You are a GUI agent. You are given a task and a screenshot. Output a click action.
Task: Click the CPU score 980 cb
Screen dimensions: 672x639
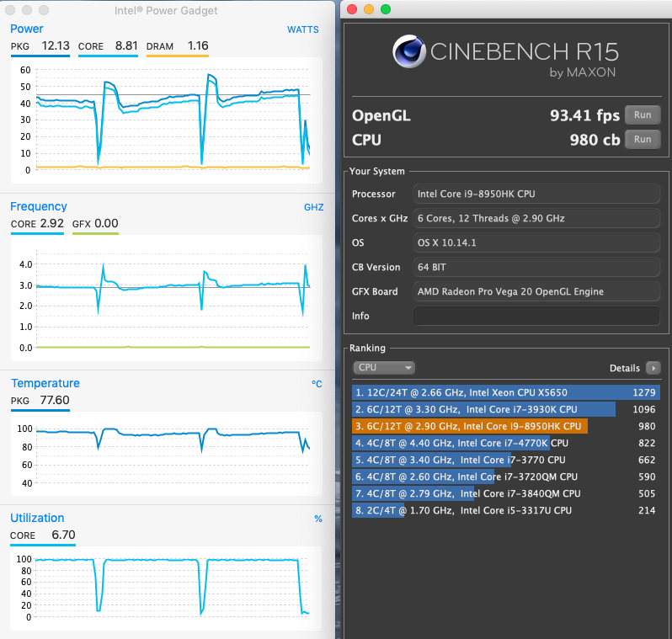(595, 140)
